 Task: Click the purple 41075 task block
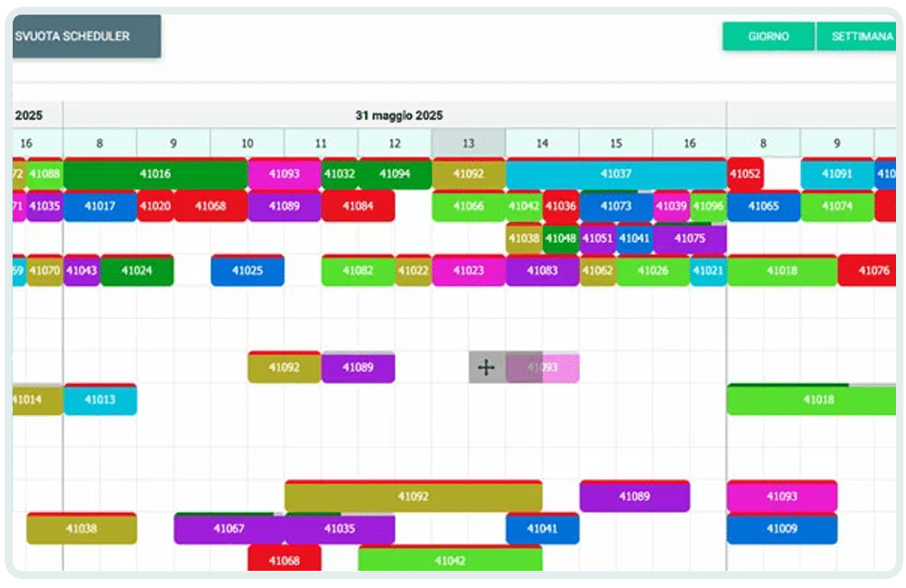(x=689, y=239)
